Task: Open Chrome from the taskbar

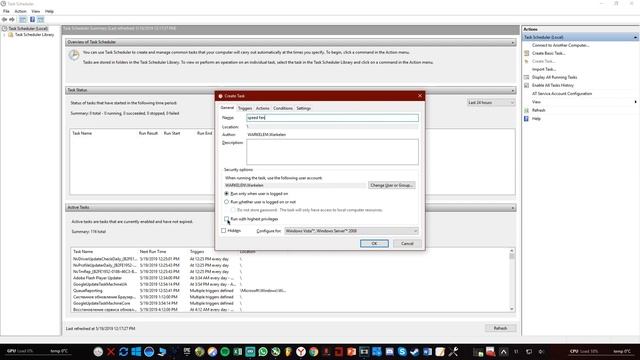Action: click(x=313, y=352)
